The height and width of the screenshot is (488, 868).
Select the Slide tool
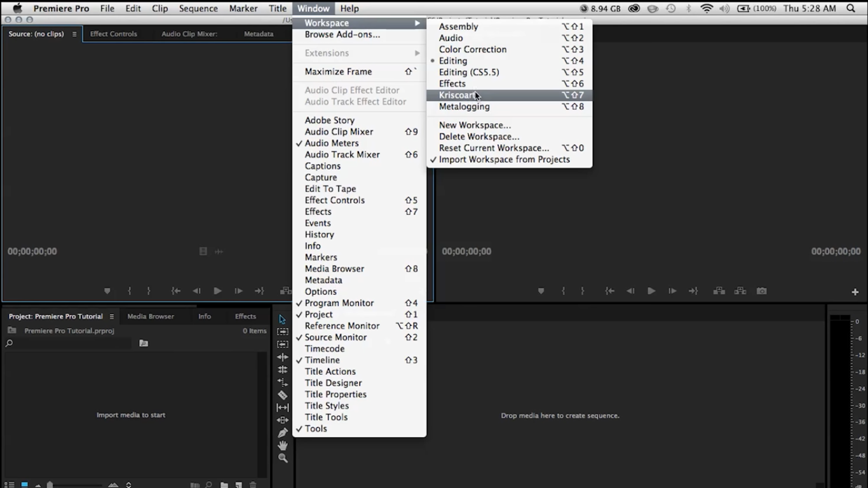(283, 420)
